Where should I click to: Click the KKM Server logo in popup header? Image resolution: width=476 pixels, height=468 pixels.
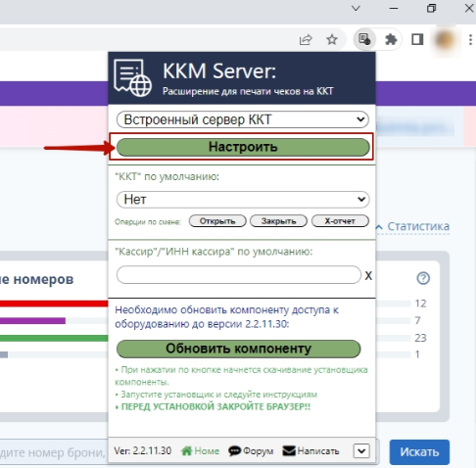[x=132, y=78]
